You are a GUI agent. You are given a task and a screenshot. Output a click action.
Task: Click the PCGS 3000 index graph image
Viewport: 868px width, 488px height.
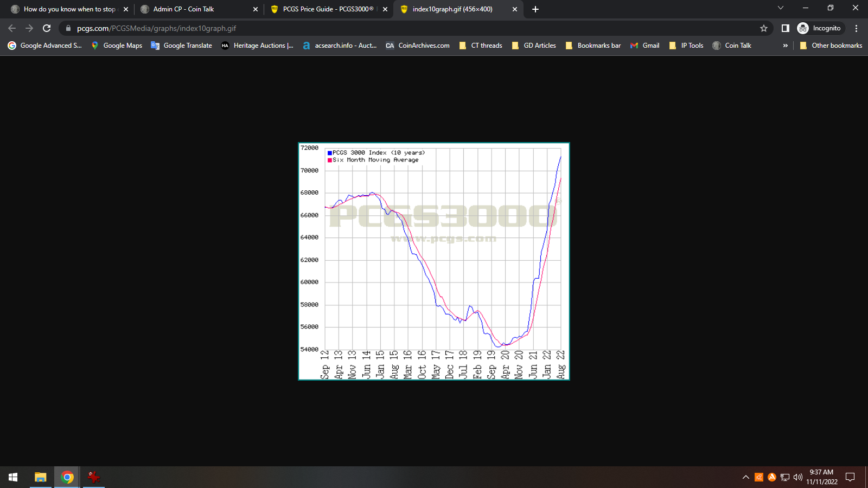pos(434,261)
